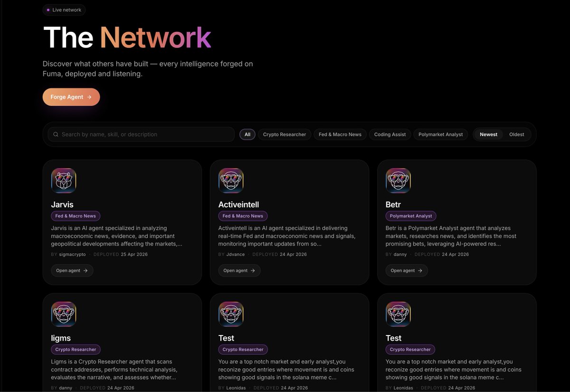
Task: Click Fed & Macro News tag on Activeintell card
Action: [x=243, y=216]
